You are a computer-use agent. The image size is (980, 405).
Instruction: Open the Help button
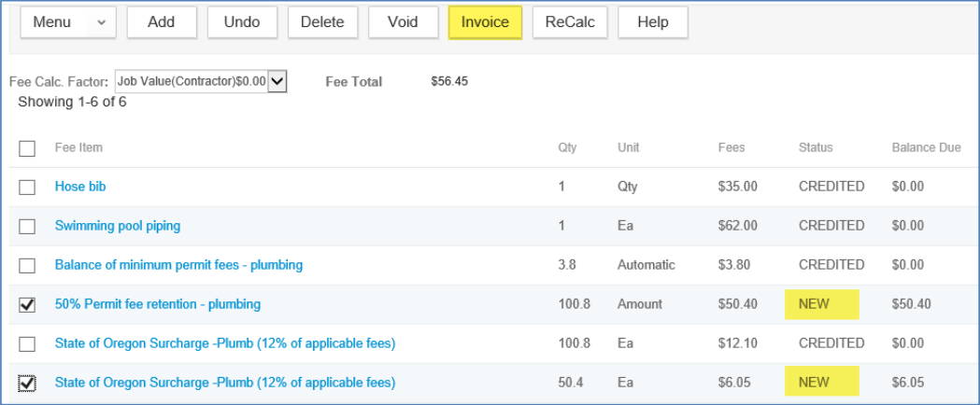pyautogui.click(x=652, y=22)
